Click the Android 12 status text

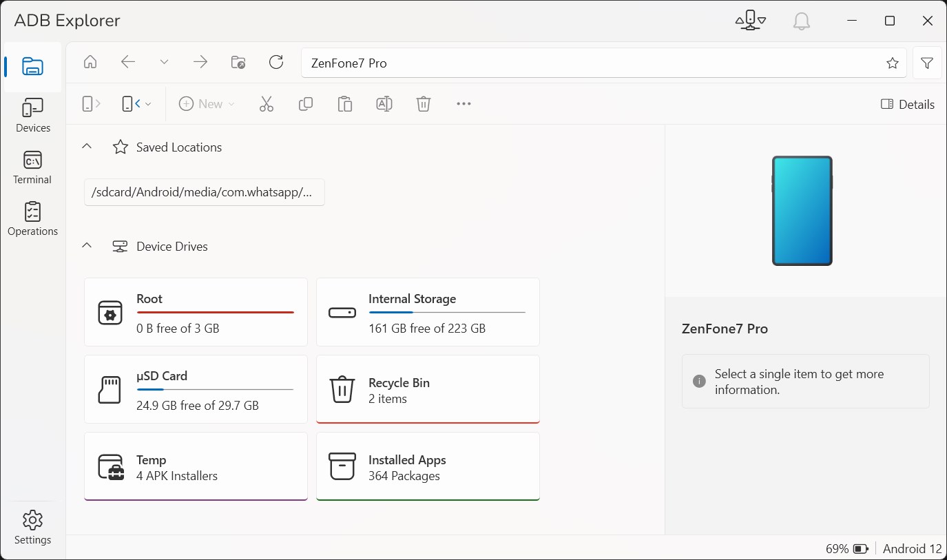point(912,549)
